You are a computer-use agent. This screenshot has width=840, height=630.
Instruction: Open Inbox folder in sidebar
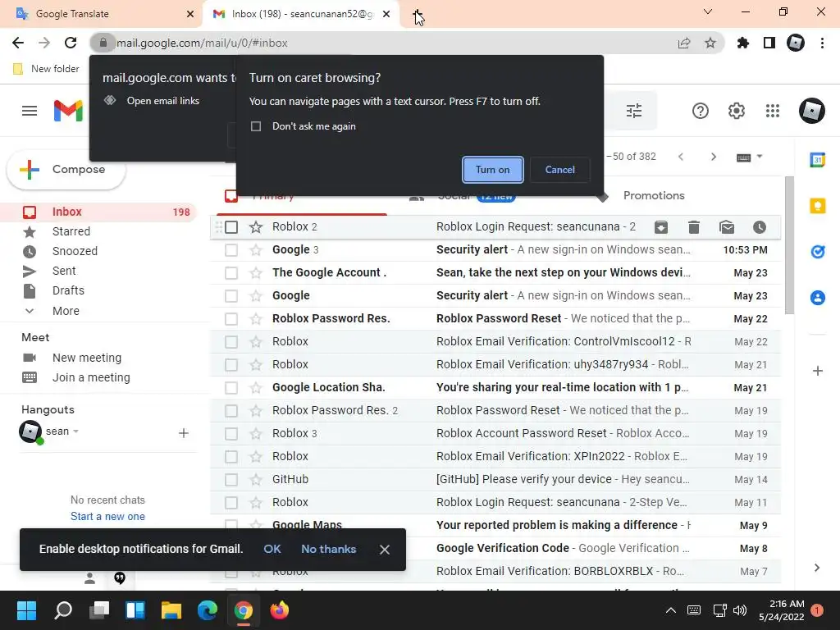coord(98,212)
